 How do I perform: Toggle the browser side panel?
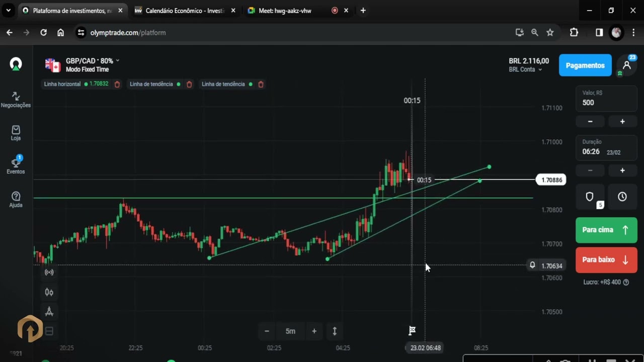(599, 33)
